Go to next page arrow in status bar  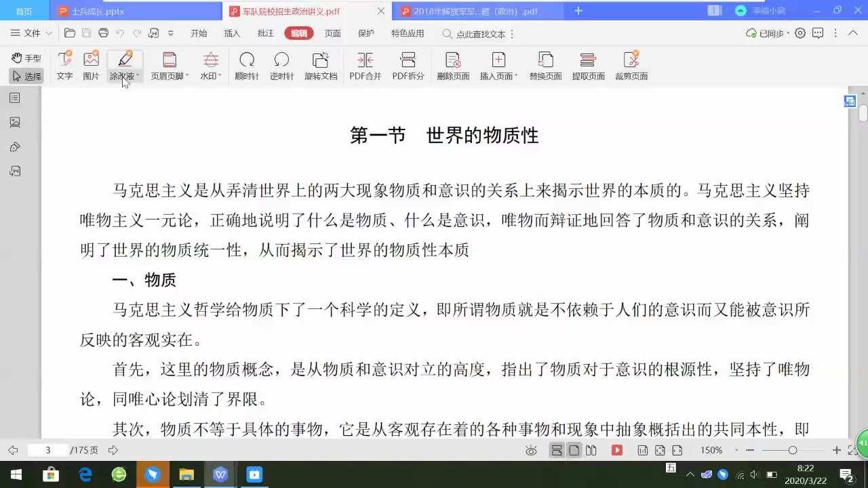(113, 450)
